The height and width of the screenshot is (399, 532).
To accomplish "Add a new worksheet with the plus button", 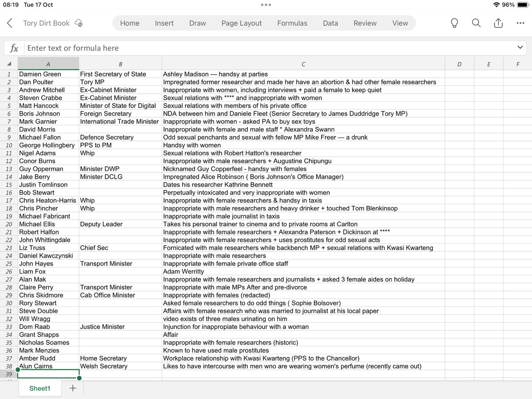I will (72, 388).
